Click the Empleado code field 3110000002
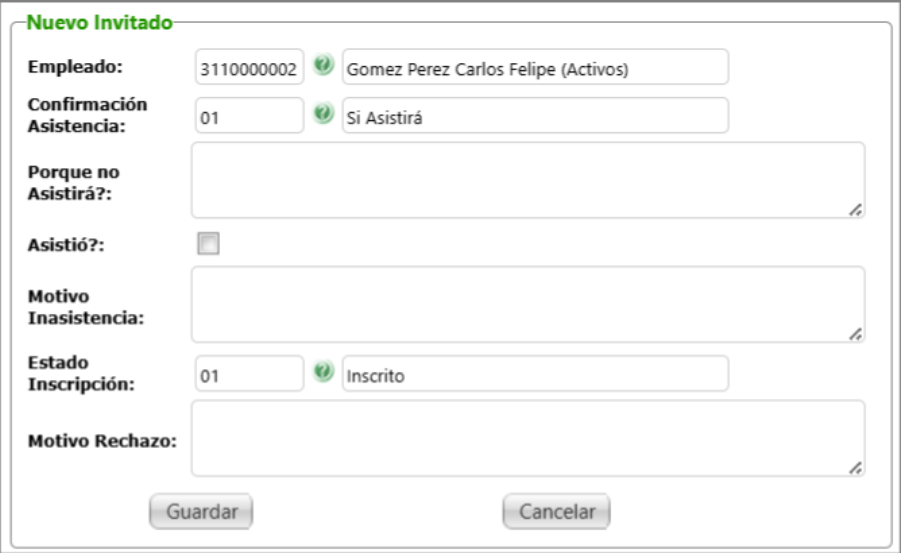Viewport: 901px width, 553px height. (x=249, y=68)
